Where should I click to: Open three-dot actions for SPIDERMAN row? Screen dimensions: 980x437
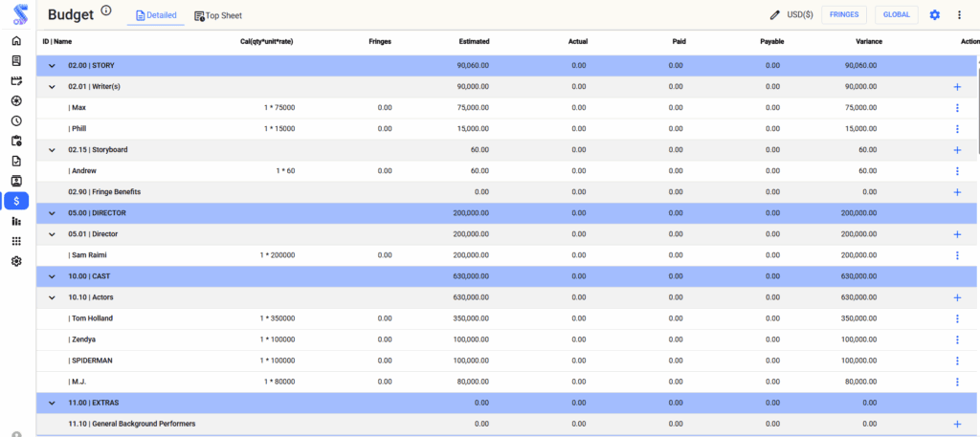click(x=957, y=361)
